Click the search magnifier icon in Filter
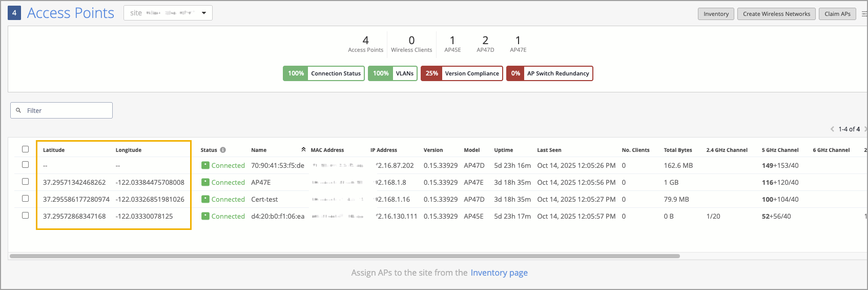Image resolution: width=868 pixels, height=290 pixels. click(x=19, y=110)
